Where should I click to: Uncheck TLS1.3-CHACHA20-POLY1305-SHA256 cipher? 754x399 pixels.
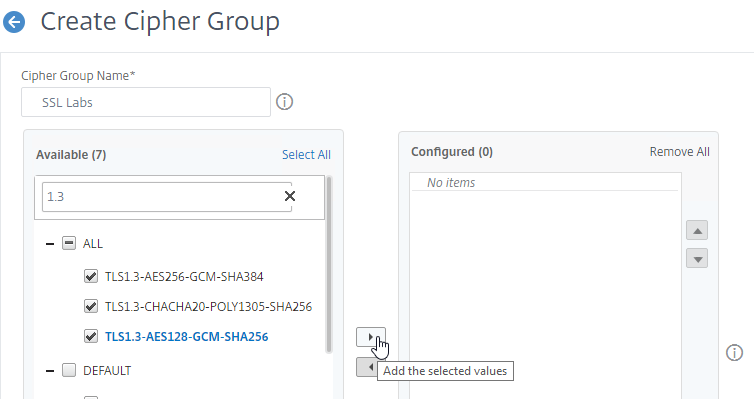point(91,306)
